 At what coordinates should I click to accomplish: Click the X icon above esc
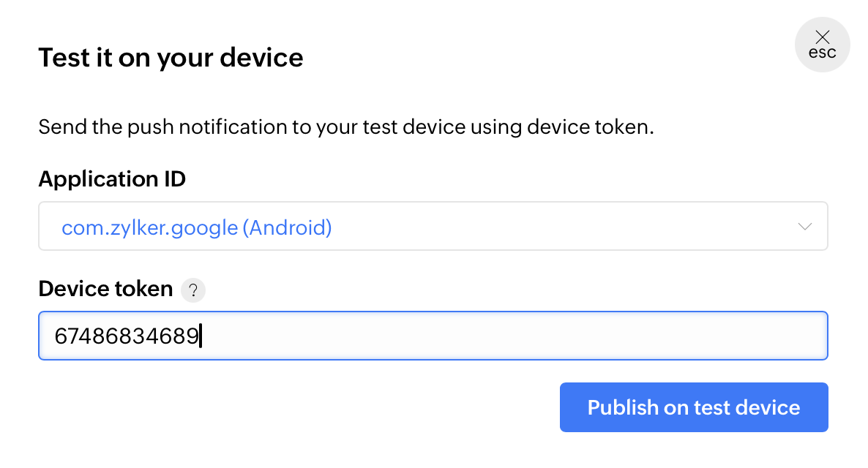coord(823,37)
